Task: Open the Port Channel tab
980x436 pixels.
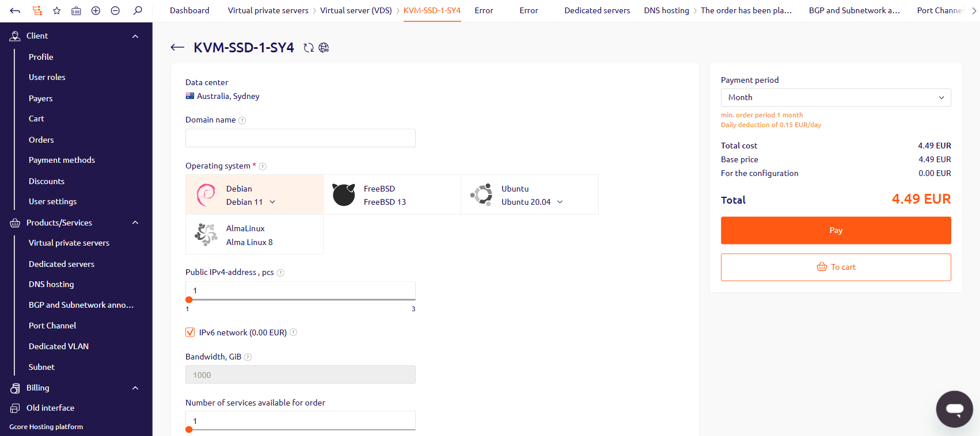Action: tap(940, 10)
